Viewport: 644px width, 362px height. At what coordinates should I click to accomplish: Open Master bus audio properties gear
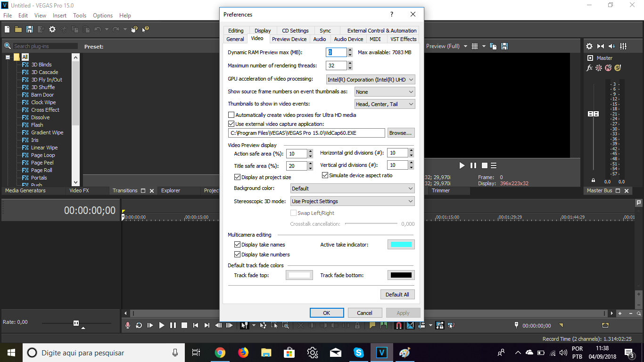[x=589, y=46]
